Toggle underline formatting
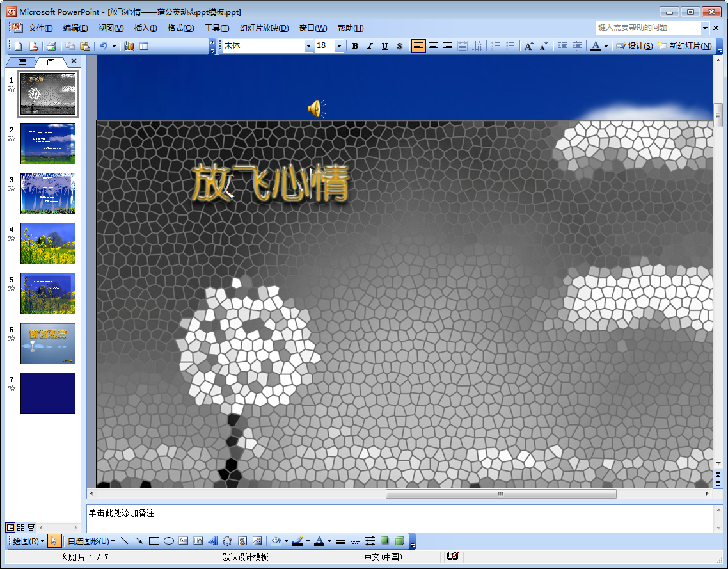The height and width of the screenshot is (569, 728). (x=384, y=46)
